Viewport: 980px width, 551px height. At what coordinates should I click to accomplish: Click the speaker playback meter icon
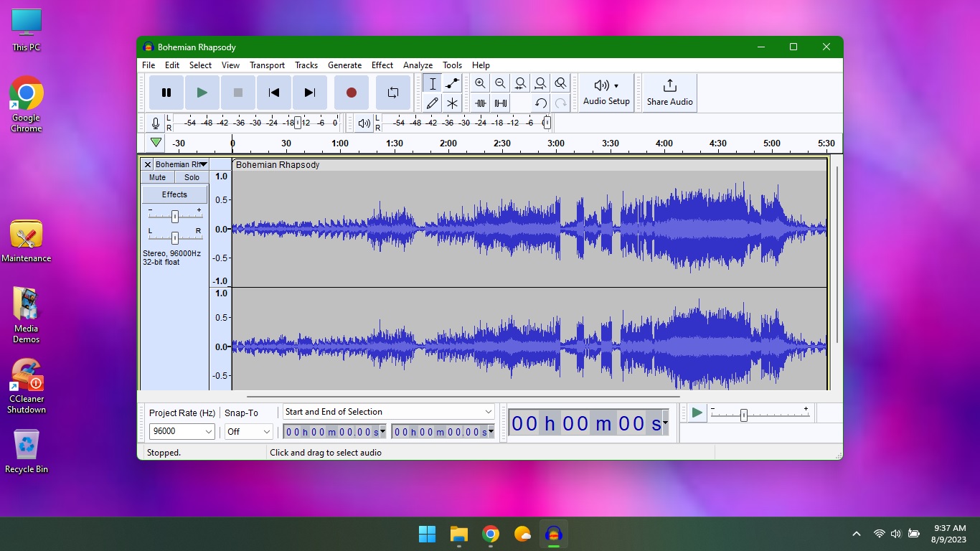click(x=364, y=123)
